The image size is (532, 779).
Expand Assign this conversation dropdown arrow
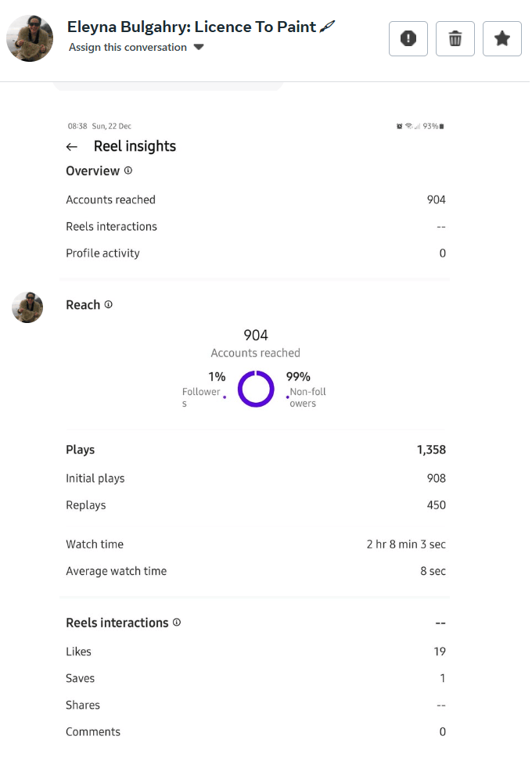[199, 48]
